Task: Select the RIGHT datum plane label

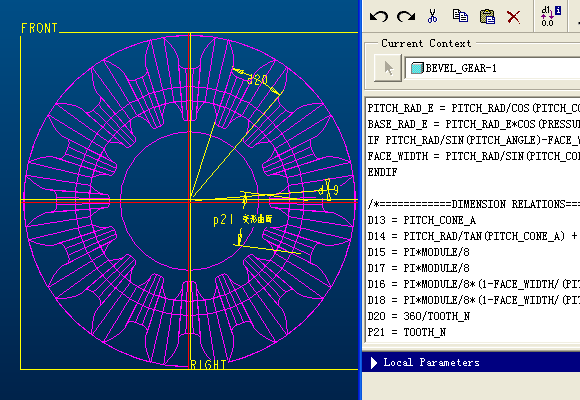Action: pyautogui.click(x=208, y=365)
